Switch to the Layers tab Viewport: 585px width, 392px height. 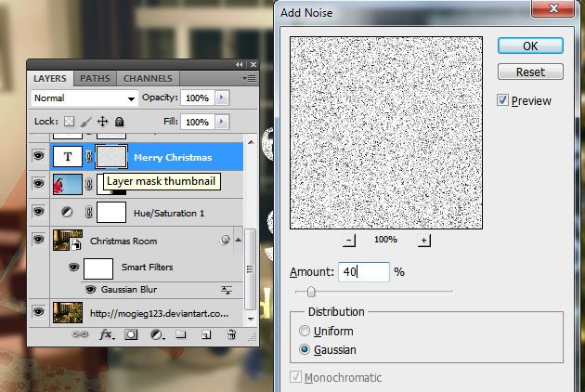tap(50, 78)
